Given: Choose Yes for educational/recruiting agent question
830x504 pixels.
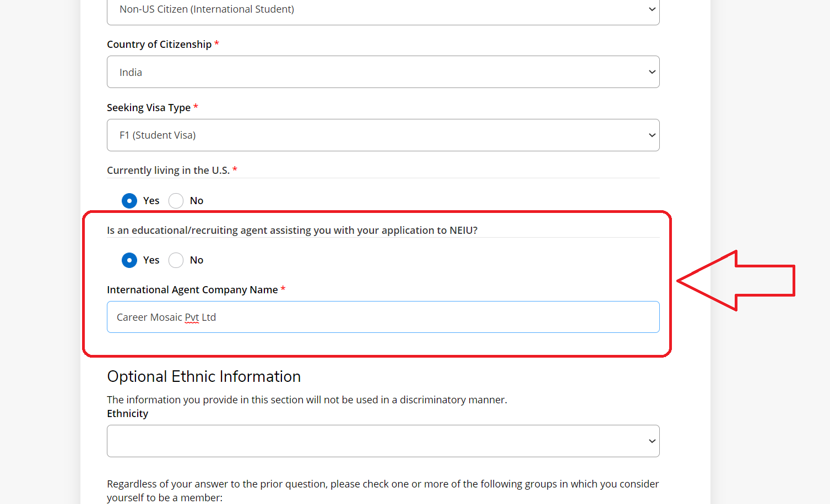Looking at the screenshot, I should [129, 260].
